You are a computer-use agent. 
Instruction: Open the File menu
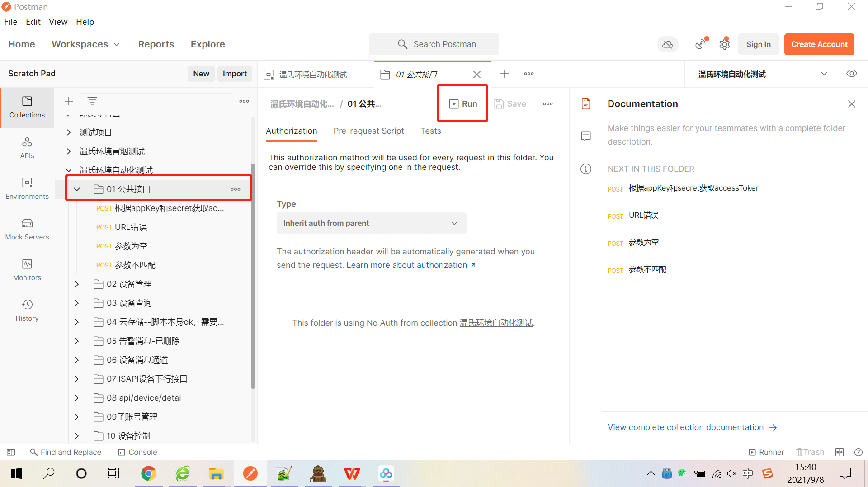point(11,22)
